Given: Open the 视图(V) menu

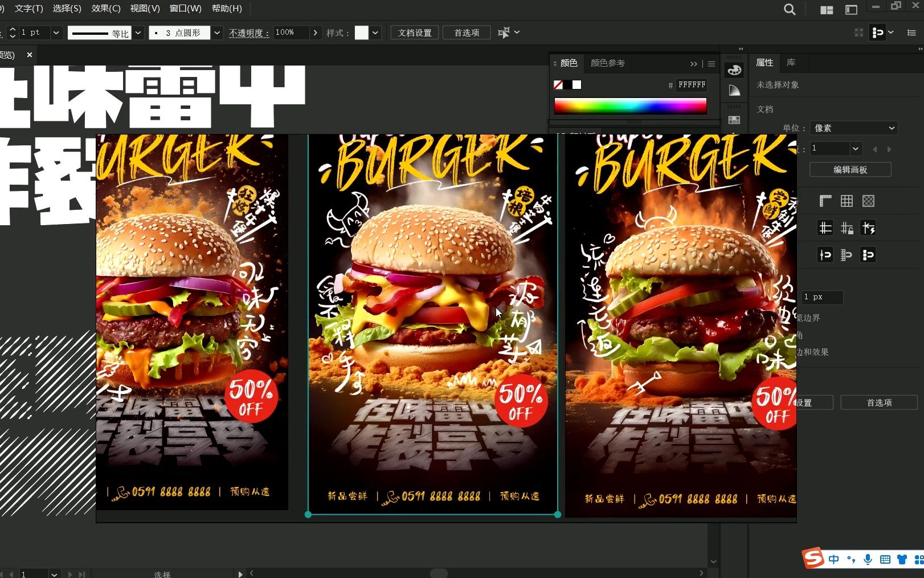Looking at the screenshot, I should pos(145,9).
